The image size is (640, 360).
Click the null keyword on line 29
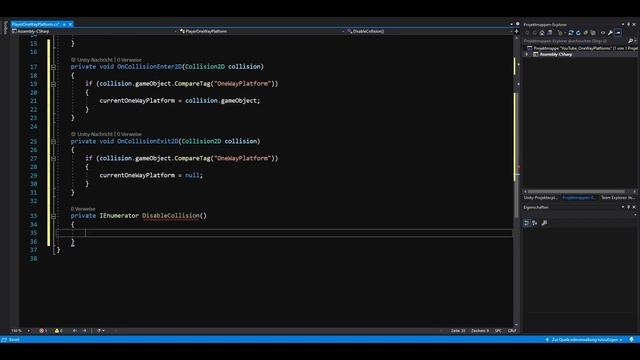[x=192, y=175]
